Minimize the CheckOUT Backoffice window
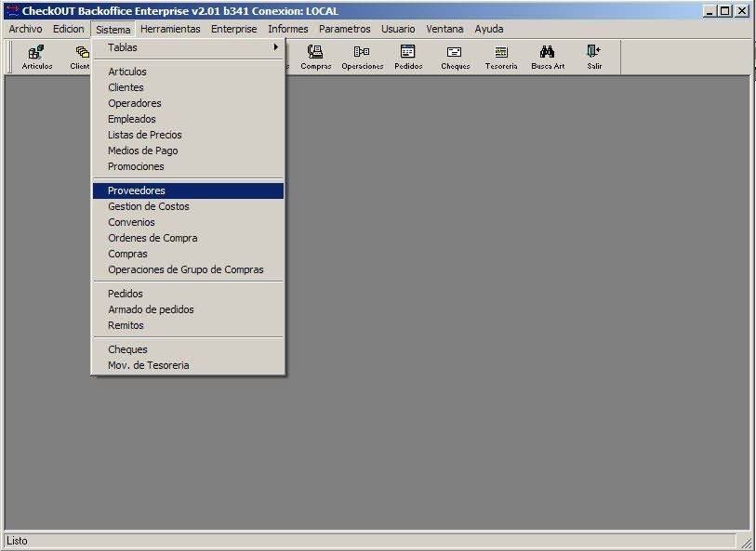The height and width of the screenshot is (551, 756). click(709, 11)
